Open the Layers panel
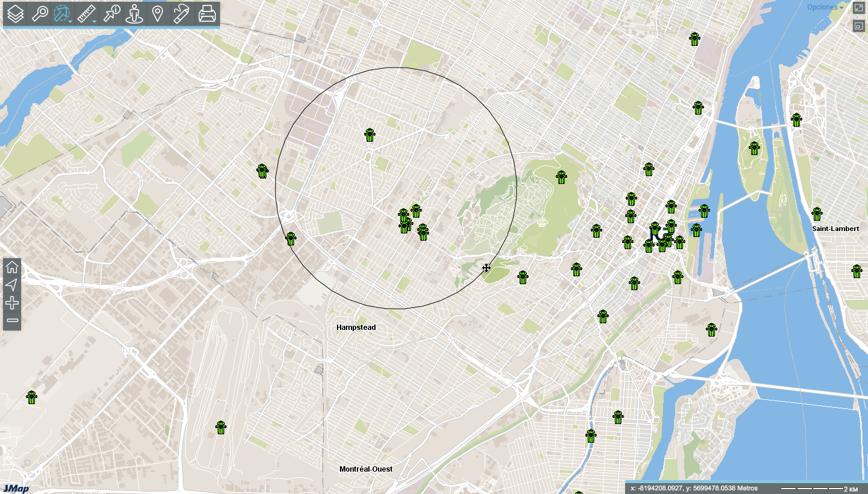Image resolution: width=868 pixels, height=494 pixels. pos(16,13)
